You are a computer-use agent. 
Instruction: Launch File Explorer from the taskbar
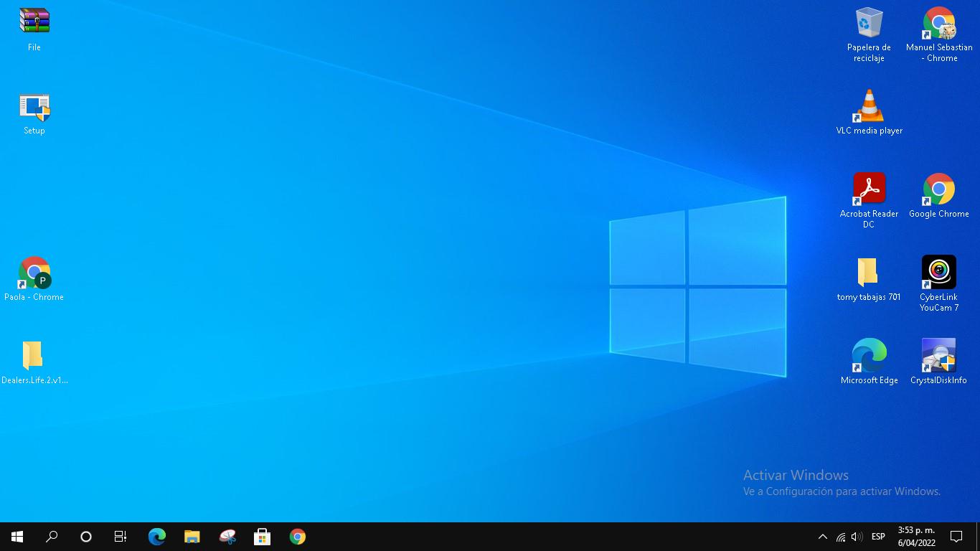click(x=192, y=537)
